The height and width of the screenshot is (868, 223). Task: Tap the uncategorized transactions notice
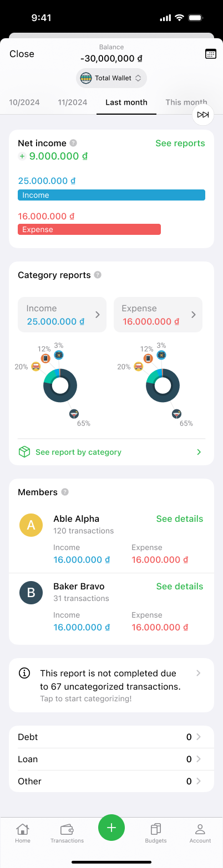(111, 685)
